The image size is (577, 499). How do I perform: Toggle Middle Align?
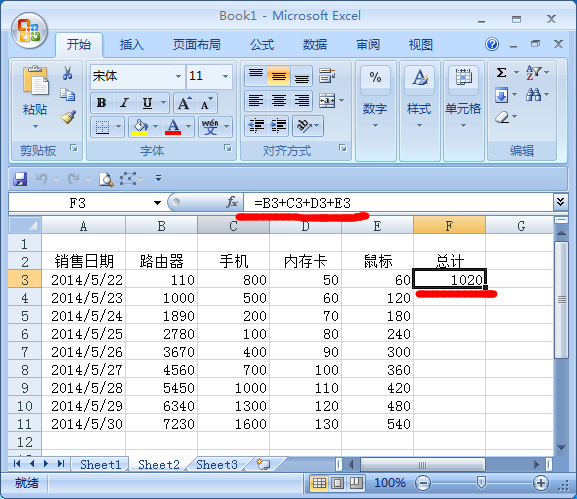pyautogui.click(x=279, y=76)
